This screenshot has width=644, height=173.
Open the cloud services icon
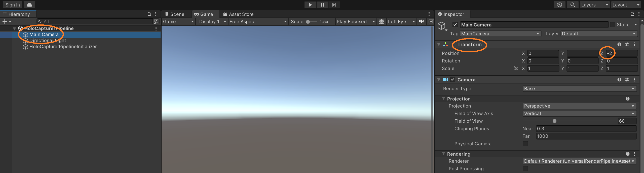[29, 5]
